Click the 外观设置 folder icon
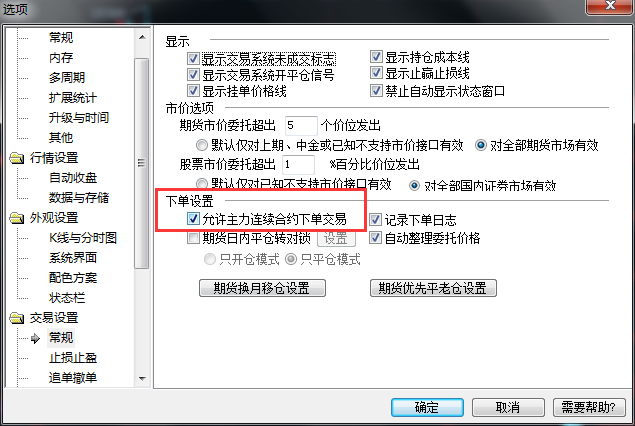 17,218
